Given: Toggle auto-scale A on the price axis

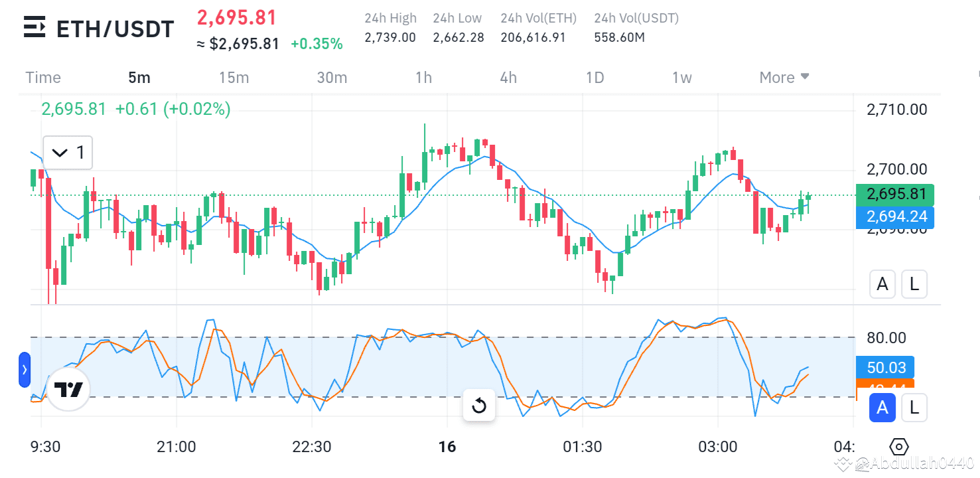Looking at the screenshot, I should pos(882,283).
